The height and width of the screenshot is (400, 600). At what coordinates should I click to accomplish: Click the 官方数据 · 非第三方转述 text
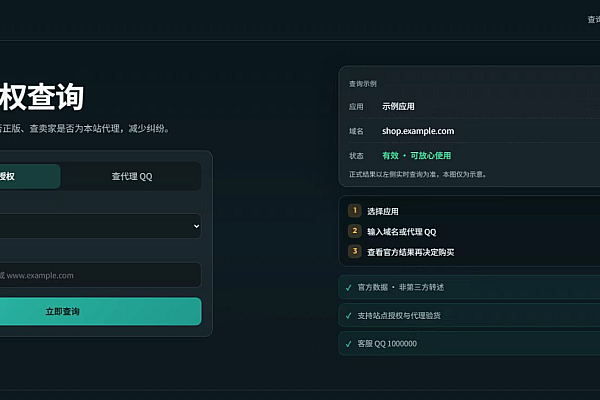click(x=401, y=287)
